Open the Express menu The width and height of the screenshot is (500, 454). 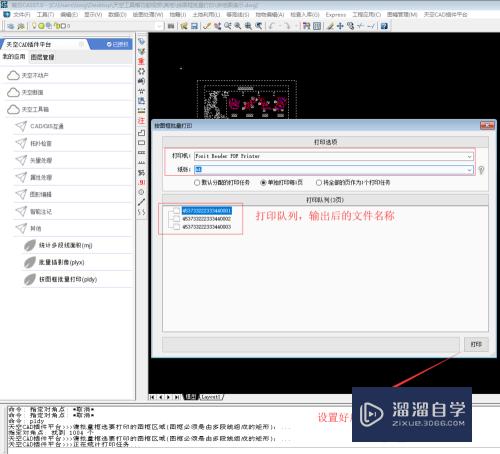pos(336,15)
